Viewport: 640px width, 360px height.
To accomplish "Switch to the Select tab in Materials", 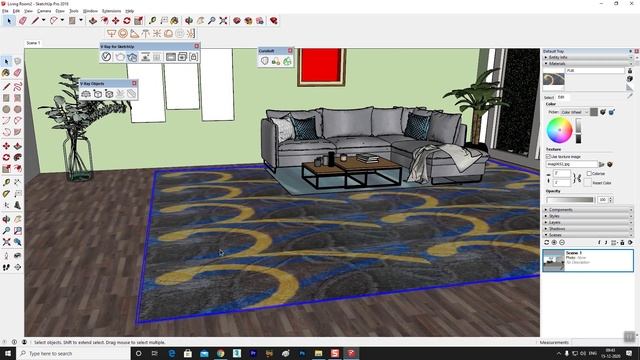I will click(x=549, y=97).
